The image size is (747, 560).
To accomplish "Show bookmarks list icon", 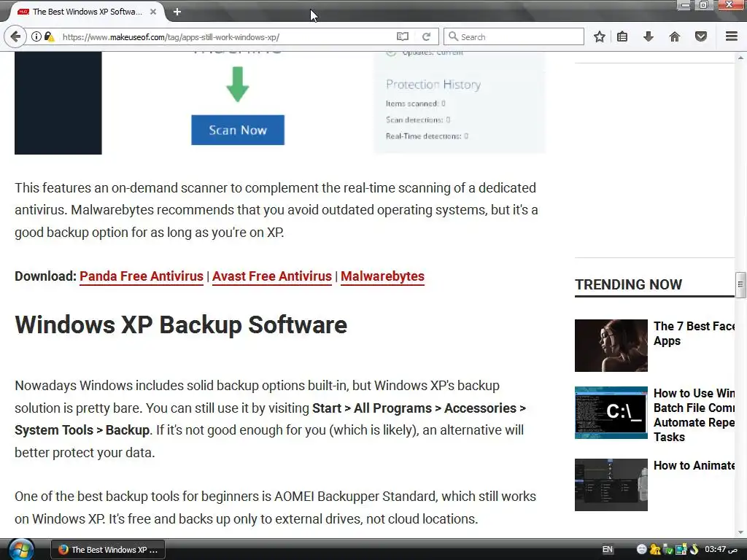I will pos(622,36).
